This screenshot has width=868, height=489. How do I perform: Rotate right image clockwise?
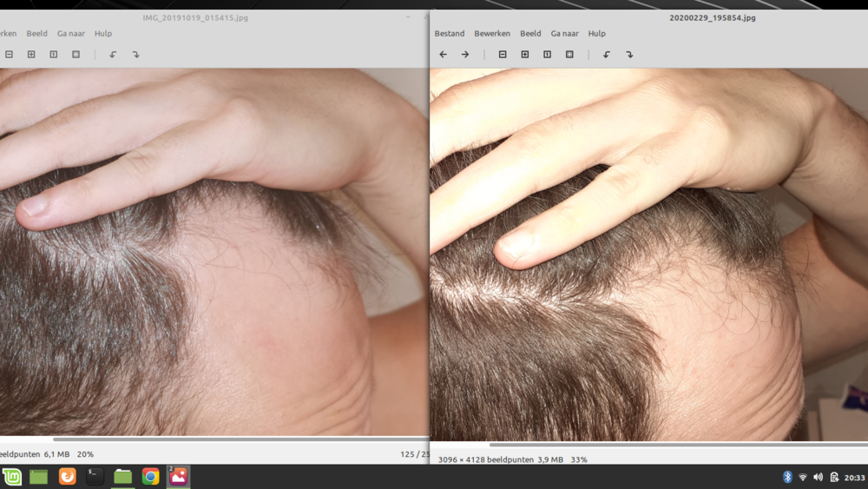tap(629, 55)
